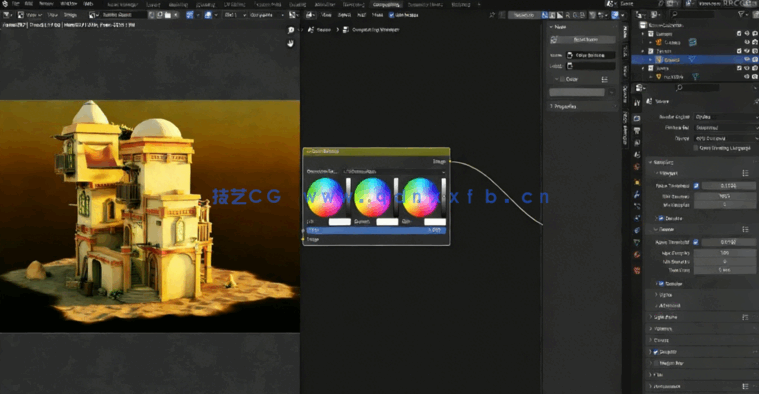Open the Physics properties tab icon
The width and height of the screenshot is (759, 394).
click(x=637, y=218)
